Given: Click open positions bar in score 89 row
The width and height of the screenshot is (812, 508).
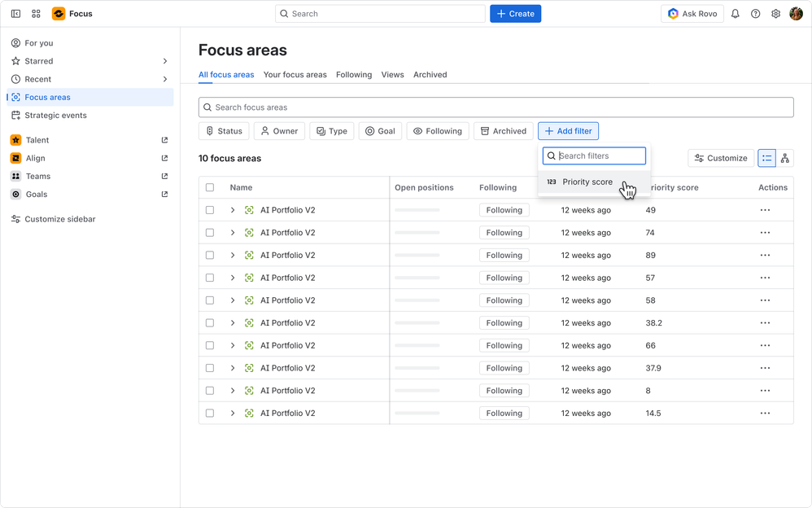Looking at the screenshot, I should click(x=417, y=255).
